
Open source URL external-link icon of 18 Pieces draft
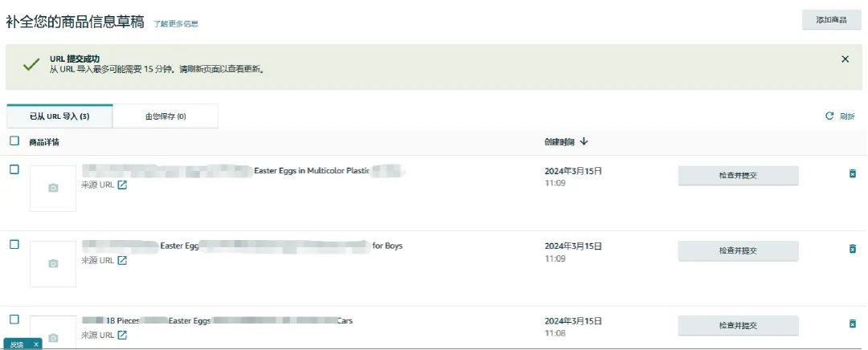click(x=122, y=335)
